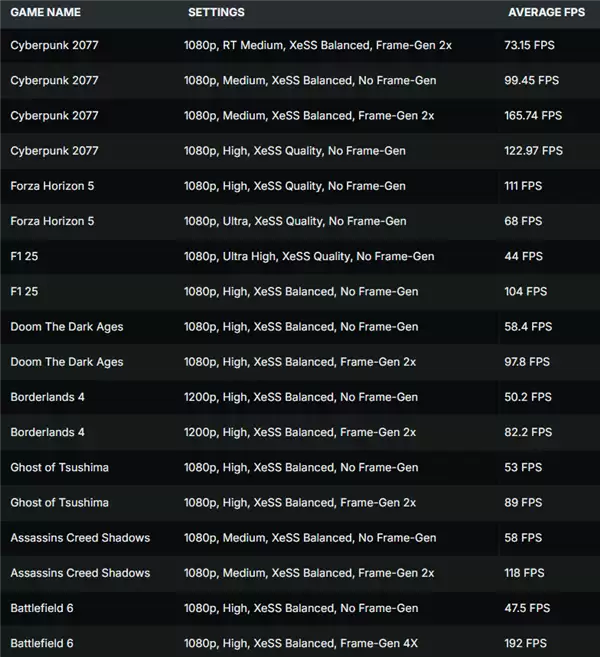Select the 165.74 FPS value
Image resolution: width=600 pixels, height=657 pixels.
click(533, 116)
